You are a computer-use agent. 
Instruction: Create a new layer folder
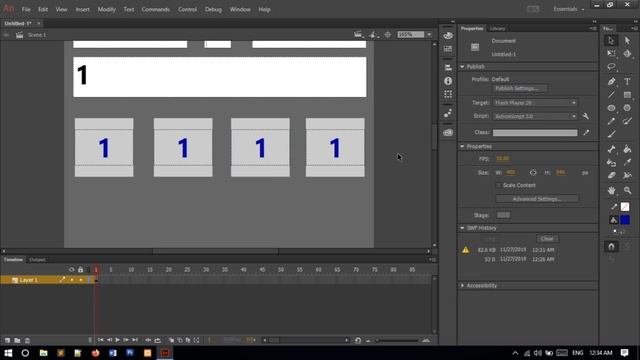[x=17, y=340]
